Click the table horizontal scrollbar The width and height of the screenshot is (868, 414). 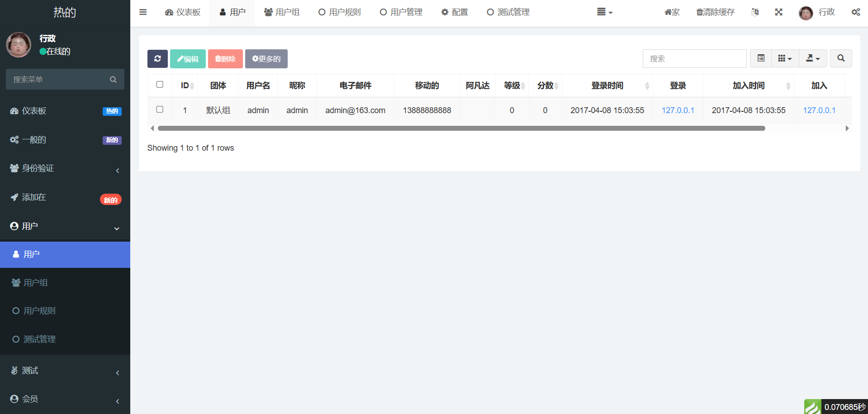[461, 128]
